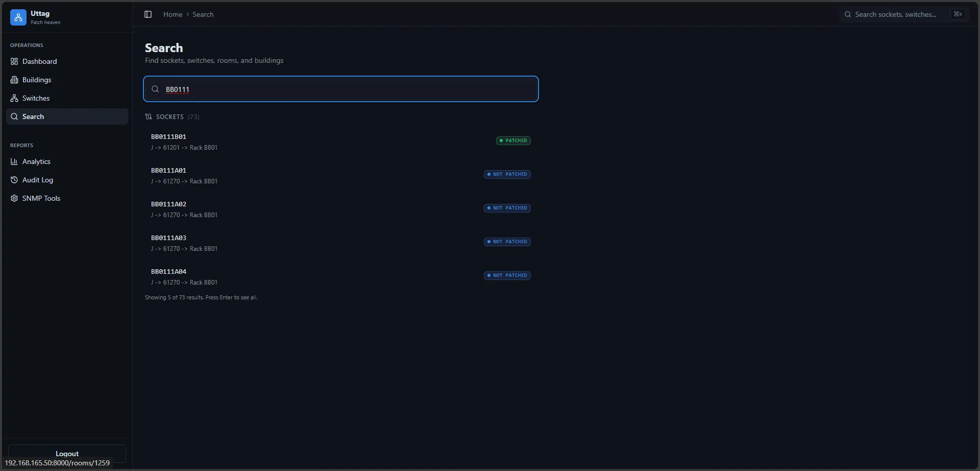Click the Uttag app logo icon
980x471 pixels.
(18, 17)
